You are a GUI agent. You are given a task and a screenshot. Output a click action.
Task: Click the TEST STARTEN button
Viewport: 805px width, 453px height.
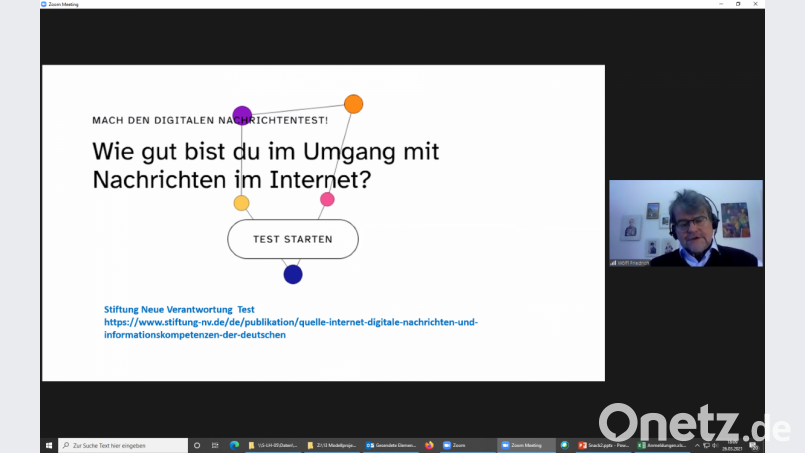(292, 240)
